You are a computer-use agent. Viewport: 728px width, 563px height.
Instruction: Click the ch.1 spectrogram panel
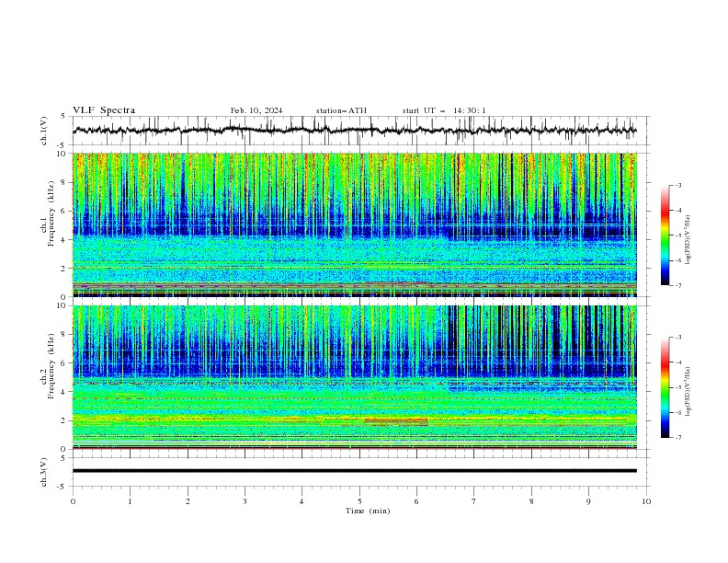(355, 224)
